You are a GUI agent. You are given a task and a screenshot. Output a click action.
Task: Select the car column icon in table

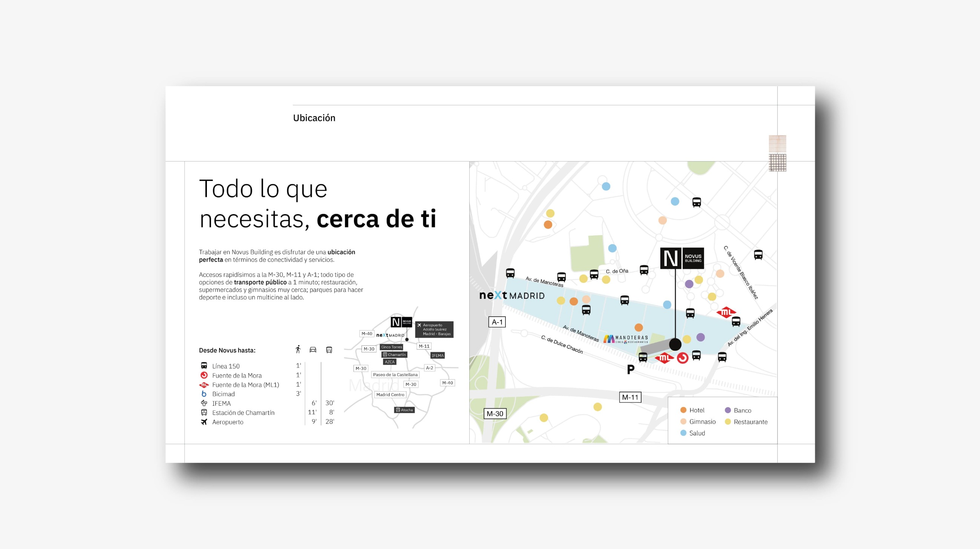point(313,350)
